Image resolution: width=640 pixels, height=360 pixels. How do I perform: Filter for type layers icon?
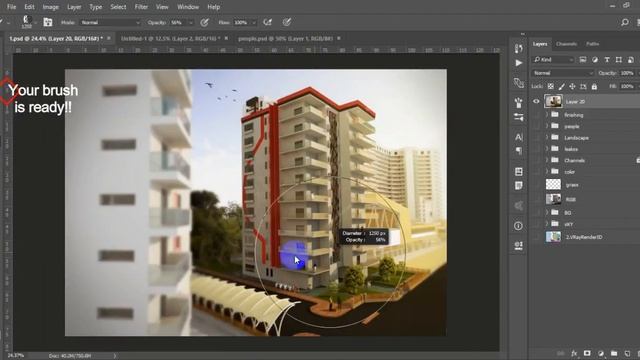tap(607, 60)
